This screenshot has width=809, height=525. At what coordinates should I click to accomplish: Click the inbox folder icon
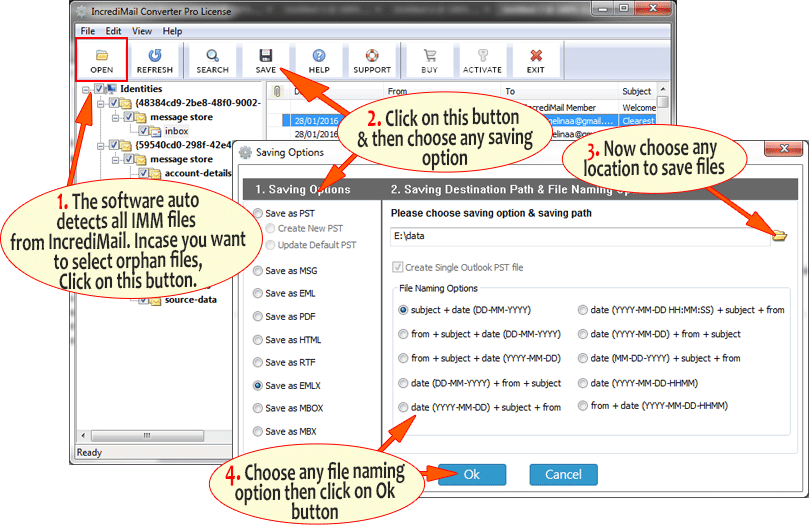click(156, 131)
